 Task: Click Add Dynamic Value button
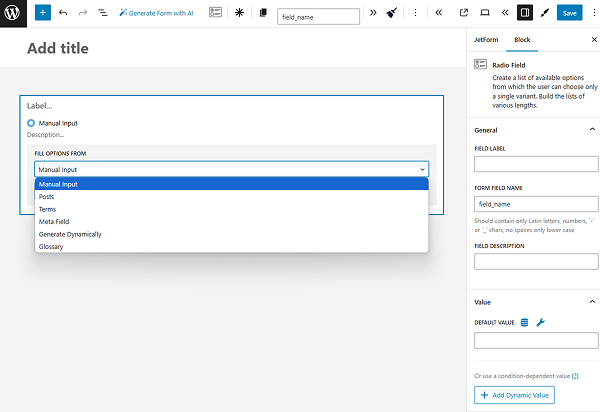click(514, 395)
